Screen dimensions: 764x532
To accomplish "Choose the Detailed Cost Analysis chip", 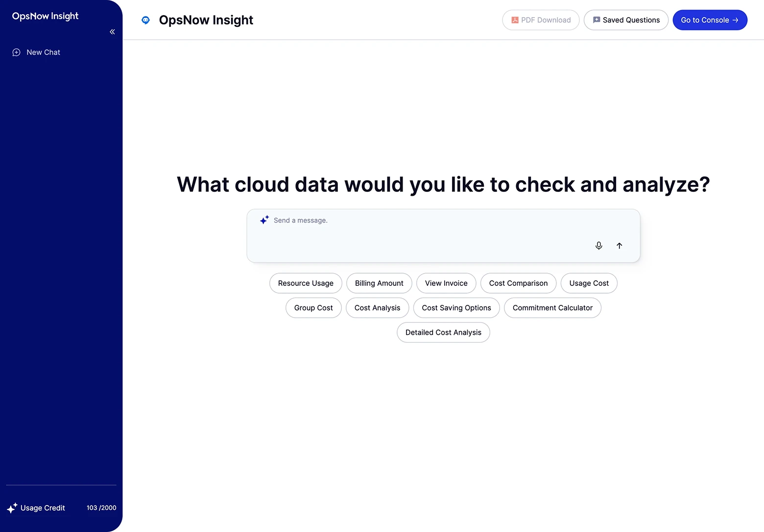I will tap(443, 332).
